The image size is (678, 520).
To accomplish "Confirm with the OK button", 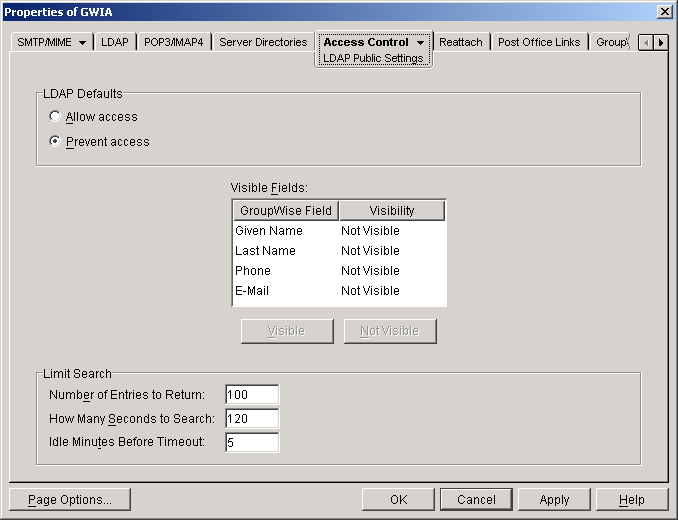I will tap(398, 500).
